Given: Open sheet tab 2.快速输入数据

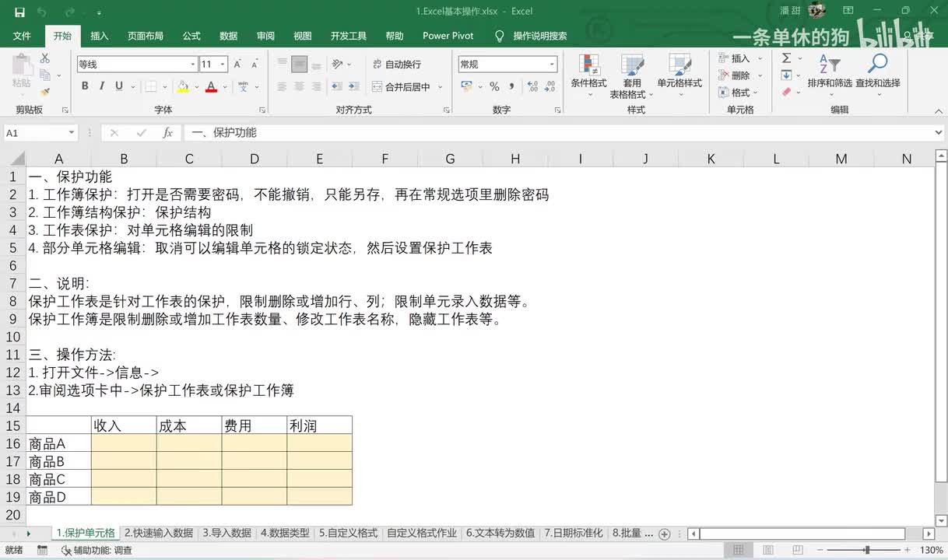Looking at the screenshot, I should coord(159,533).
